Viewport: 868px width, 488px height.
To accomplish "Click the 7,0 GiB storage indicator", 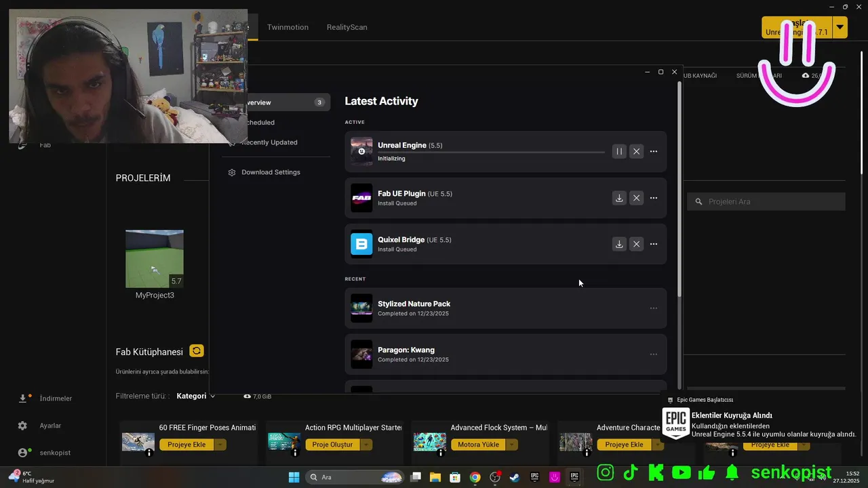I will (x=257, y=396).
